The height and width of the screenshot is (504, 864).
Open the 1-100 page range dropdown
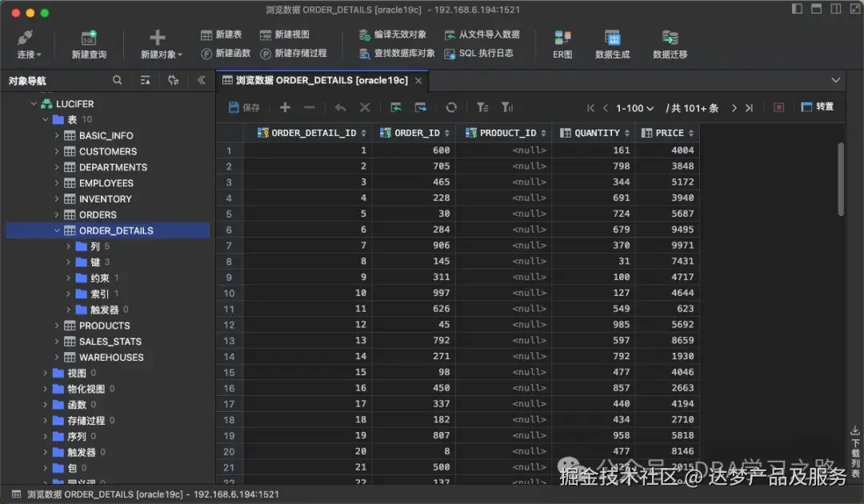point(634,108)
